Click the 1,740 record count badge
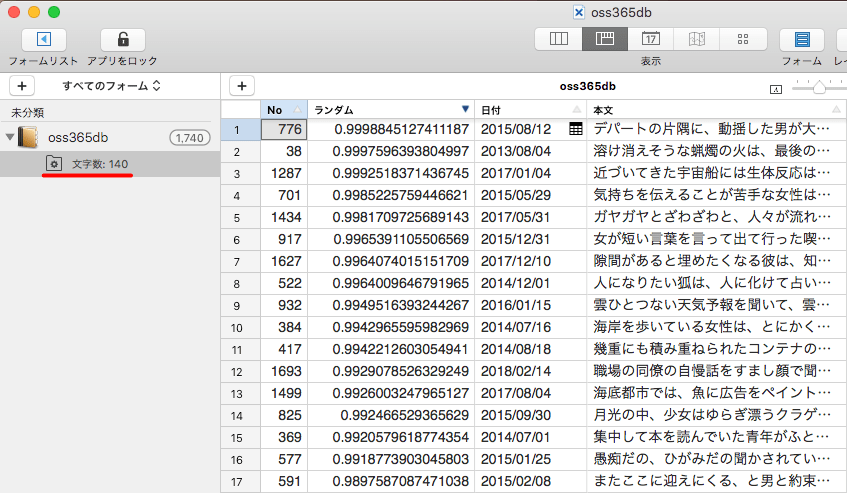The width and height of the screenshot is (847, 493). point(190,138)
